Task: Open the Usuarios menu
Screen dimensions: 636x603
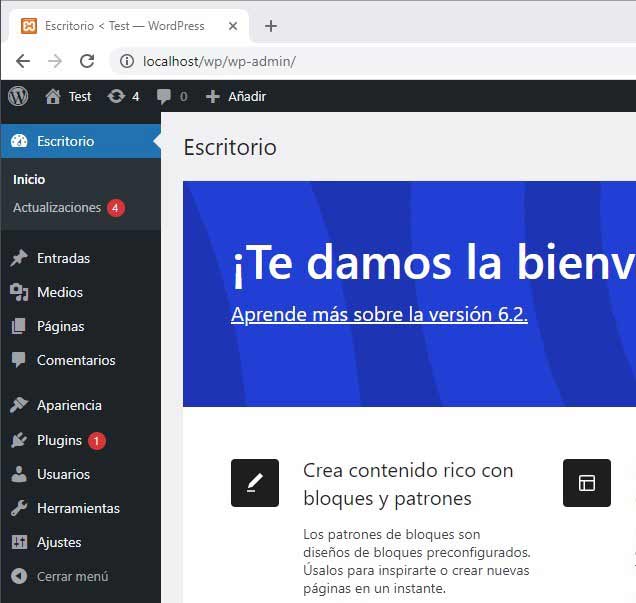Action: point(81,474)
